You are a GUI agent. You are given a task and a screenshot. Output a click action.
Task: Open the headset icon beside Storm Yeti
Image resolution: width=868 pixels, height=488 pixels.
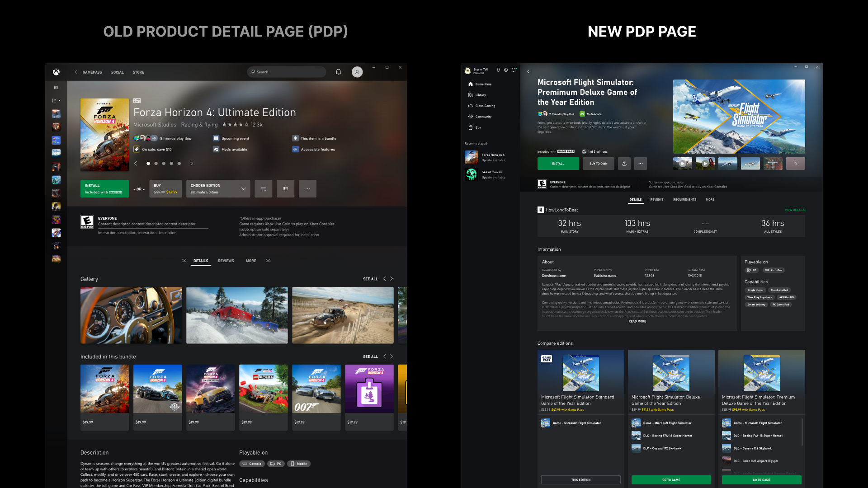tap(498, 70)
